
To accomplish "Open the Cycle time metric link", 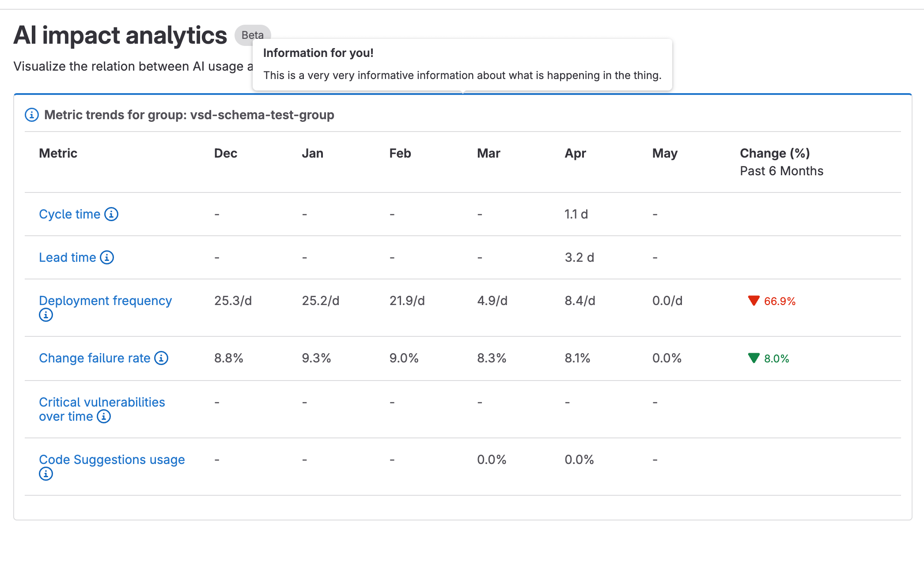I will click(x=70, y=214).
